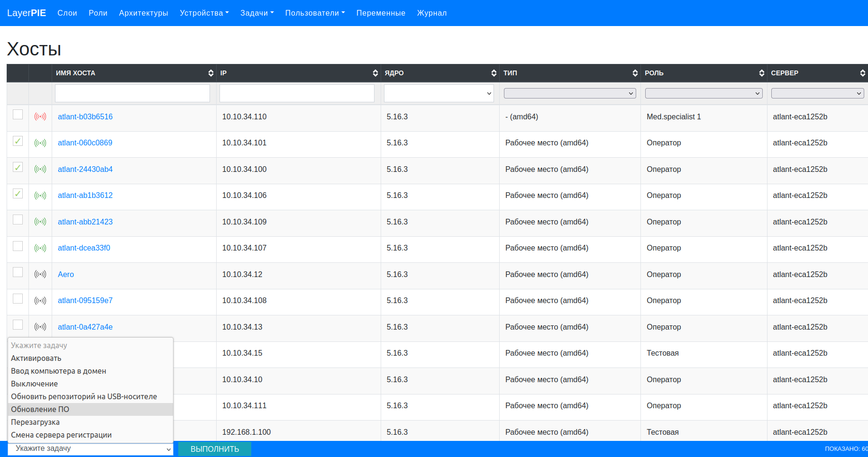This screenshot has height=457, width=868.
Task: Focus the Имя хоста filter field
Action: [132, 93]
